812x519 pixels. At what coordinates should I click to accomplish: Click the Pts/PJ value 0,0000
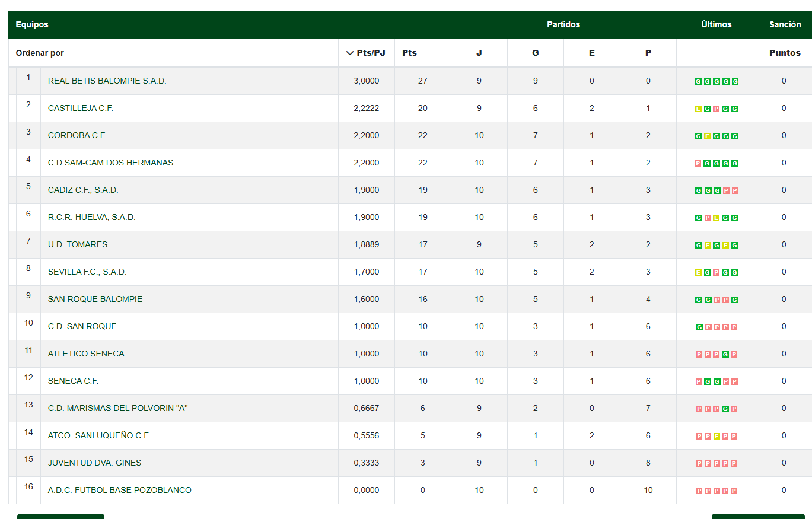pyautogui.click(x=367, y=490)
